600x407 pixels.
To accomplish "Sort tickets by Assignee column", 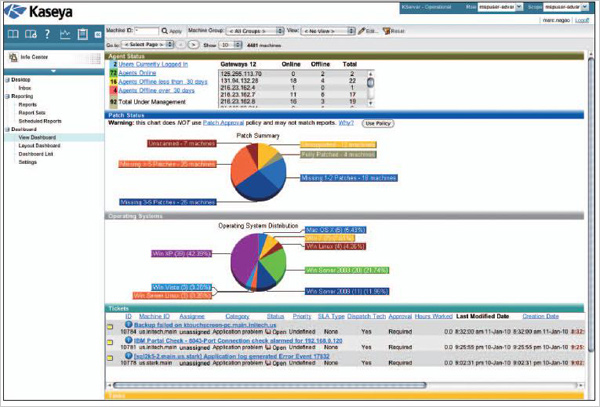I will pos(192,316).
